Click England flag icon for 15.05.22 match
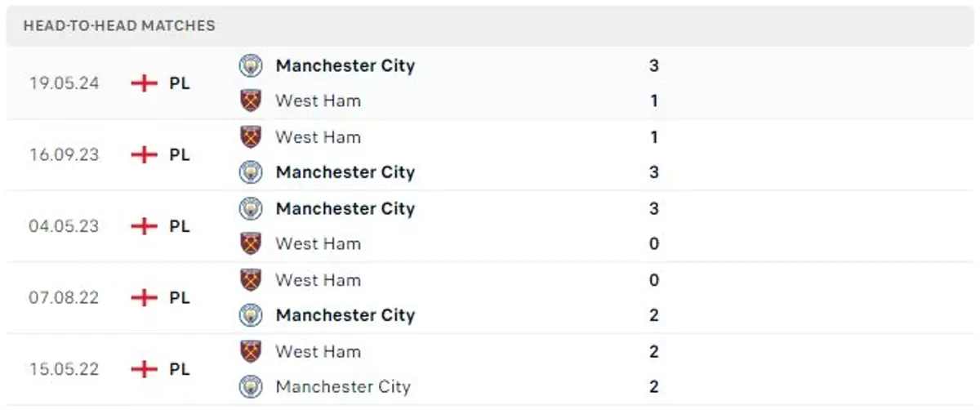This screenshot has width=980, height=410. click(144, 370)
